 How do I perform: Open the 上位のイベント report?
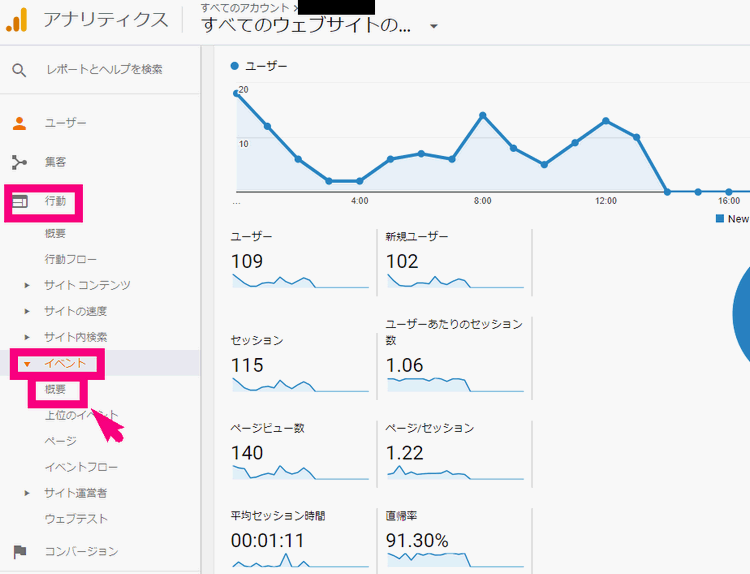pos(81,415)
